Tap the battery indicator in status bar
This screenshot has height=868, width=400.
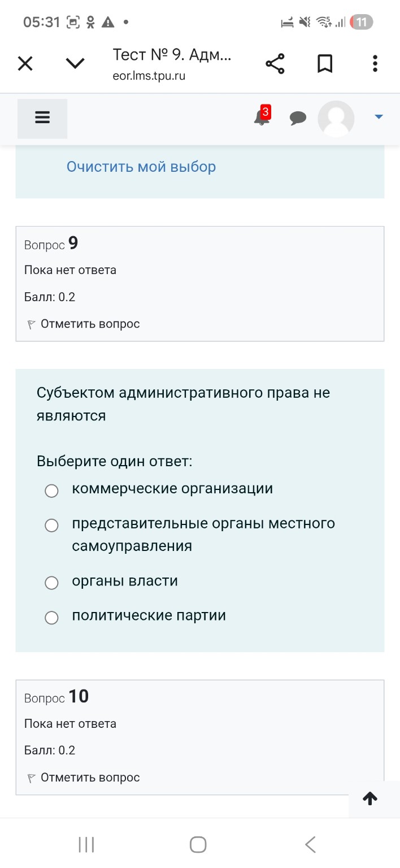360,22
